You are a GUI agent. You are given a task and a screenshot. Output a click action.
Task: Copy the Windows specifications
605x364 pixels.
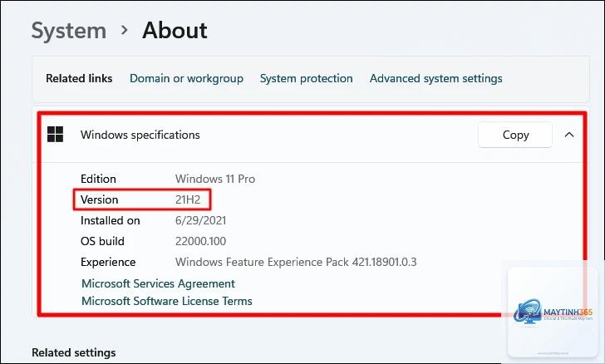515,135
